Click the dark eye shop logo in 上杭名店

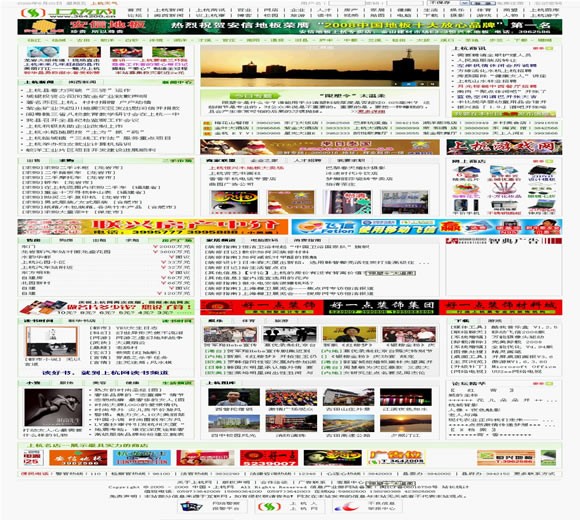point(333,458)
